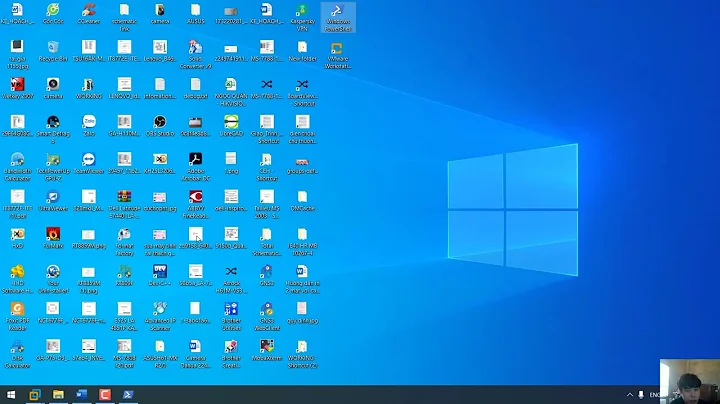Open Disk Calculator desktop shortcut
This screenshot has height=404, width=720.
tap(17, 354)
